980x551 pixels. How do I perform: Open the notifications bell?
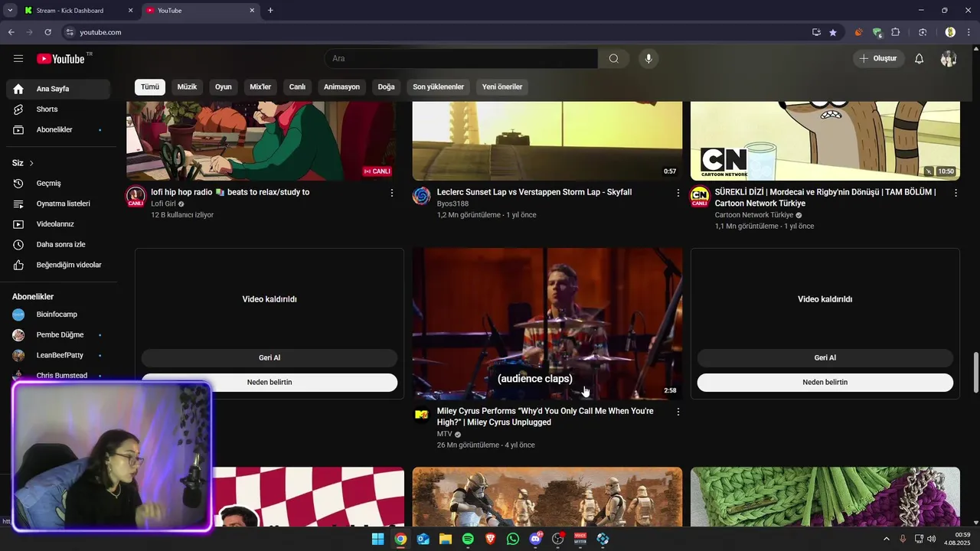point(920,59)
